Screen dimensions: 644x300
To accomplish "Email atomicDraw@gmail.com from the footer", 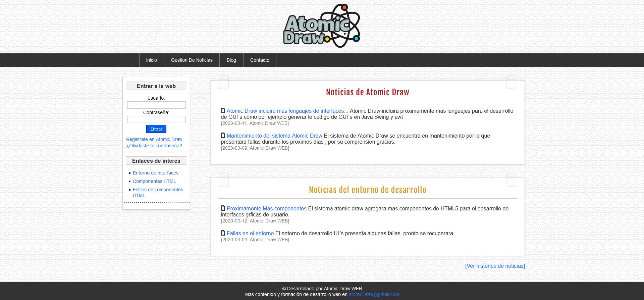I will (x=374, y=294).
